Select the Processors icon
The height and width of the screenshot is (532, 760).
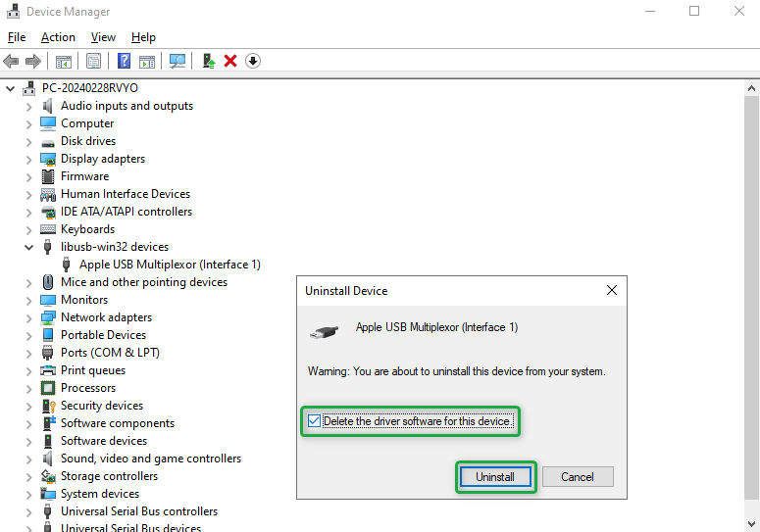click(x=48, y=388)
